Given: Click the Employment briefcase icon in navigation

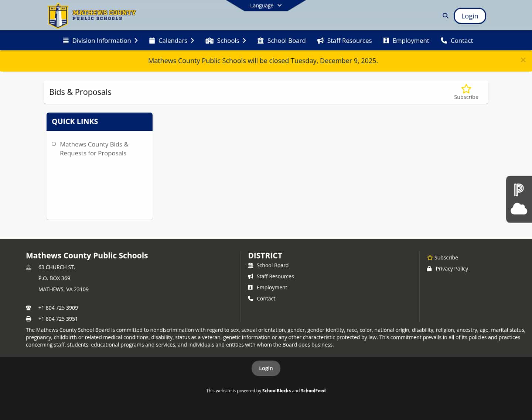Looking at the screenshot, I should click(x=386, y=40).
